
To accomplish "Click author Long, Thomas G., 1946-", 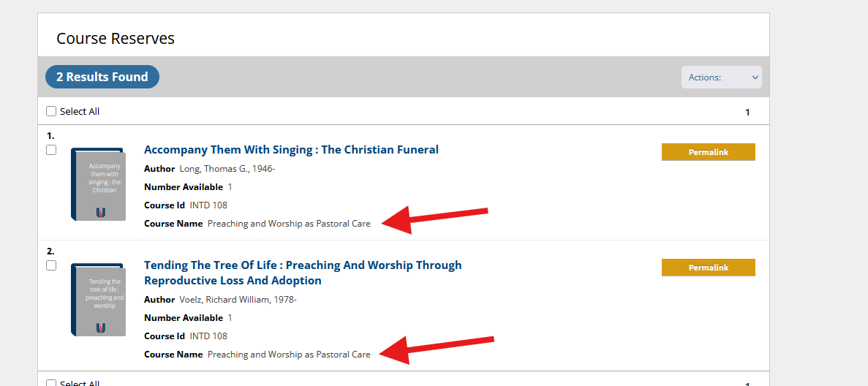I will click(x=227, y=169).
